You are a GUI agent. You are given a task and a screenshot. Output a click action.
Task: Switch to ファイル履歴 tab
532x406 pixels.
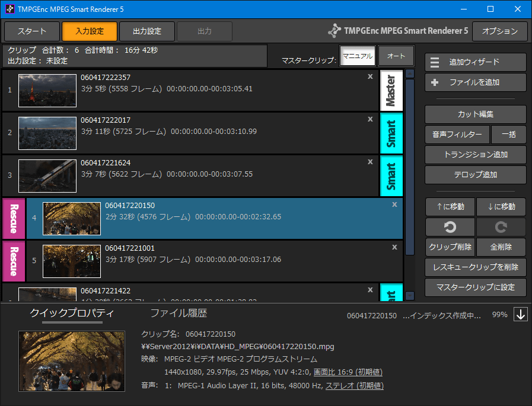[179, 313]
